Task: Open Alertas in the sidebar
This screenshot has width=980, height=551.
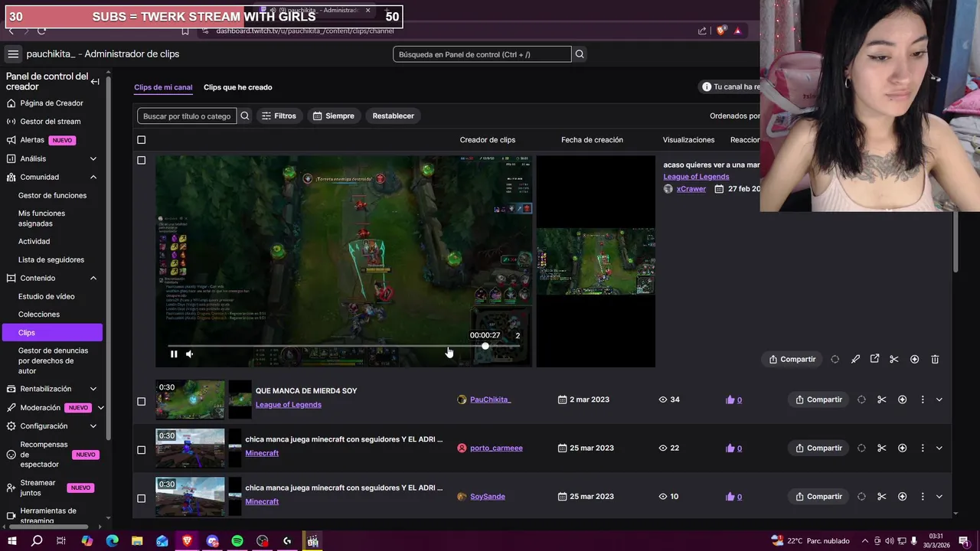Action: (x=32, y=140)
